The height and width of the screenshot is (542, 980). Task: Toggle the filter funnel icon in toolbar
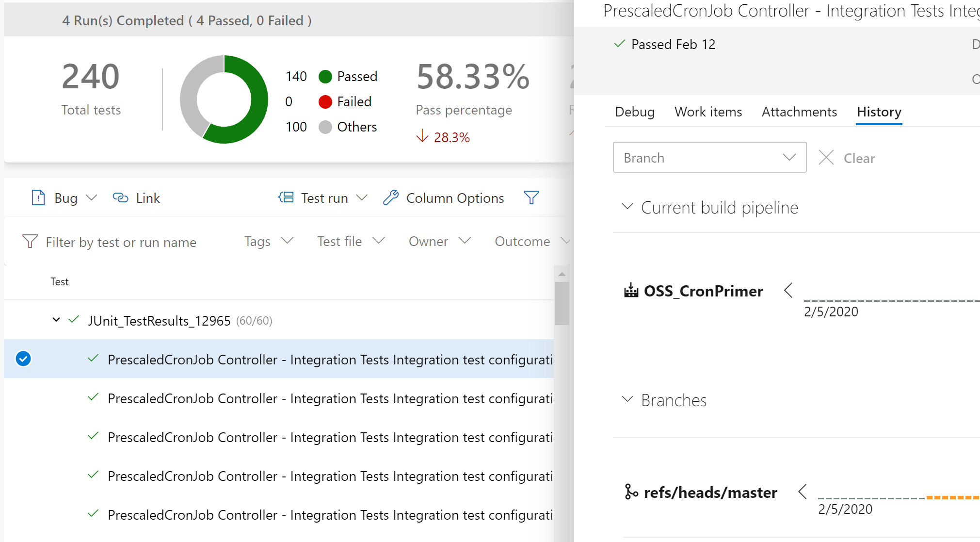point(531,197)
